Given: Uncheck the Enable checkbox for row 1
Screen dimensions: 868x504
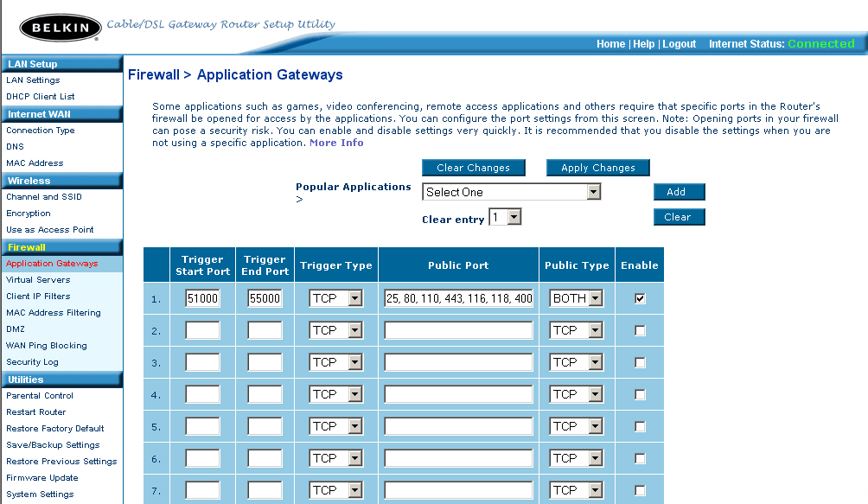Looking at the screenshot, I should click(x=640, y=298).
